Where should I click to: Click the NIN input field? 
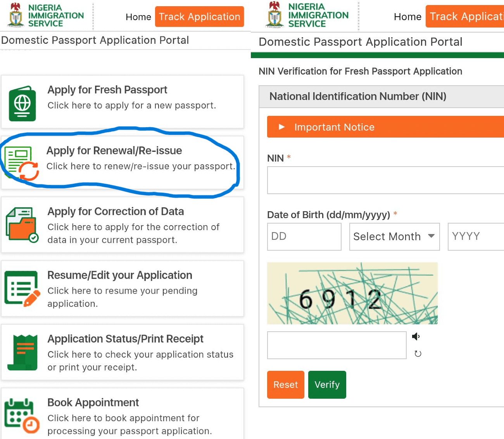click(x=385, y=180)
